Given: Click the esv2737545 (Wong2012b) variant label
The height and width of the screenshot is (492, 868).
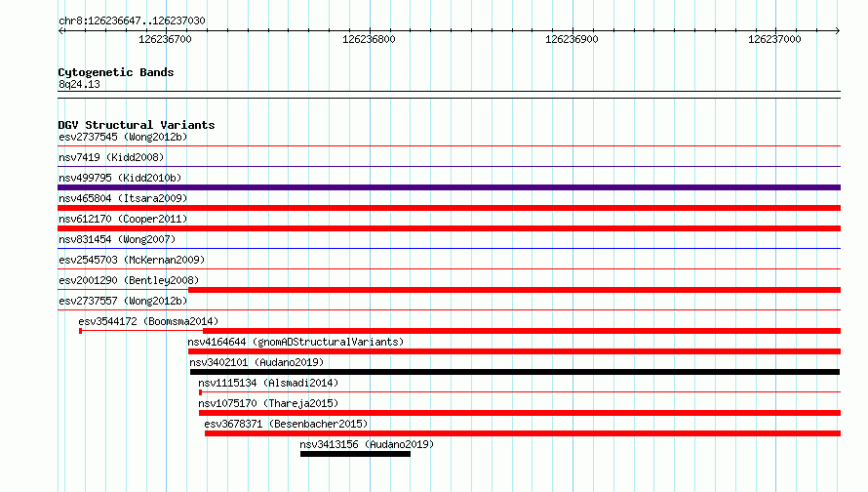Looking at the screenshot, I should point(123,137).
